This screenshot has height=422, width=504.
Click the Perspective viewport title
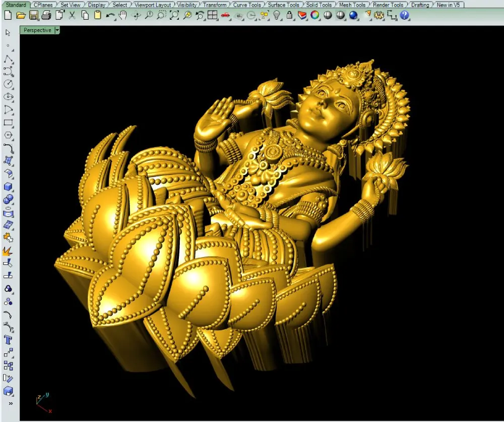coord(37,30)
